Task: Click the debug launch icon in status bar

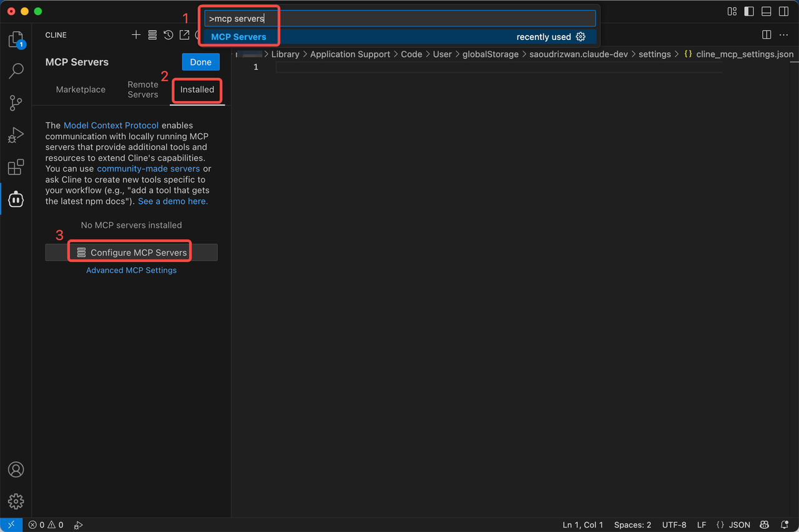Action: tap(79, 525)
